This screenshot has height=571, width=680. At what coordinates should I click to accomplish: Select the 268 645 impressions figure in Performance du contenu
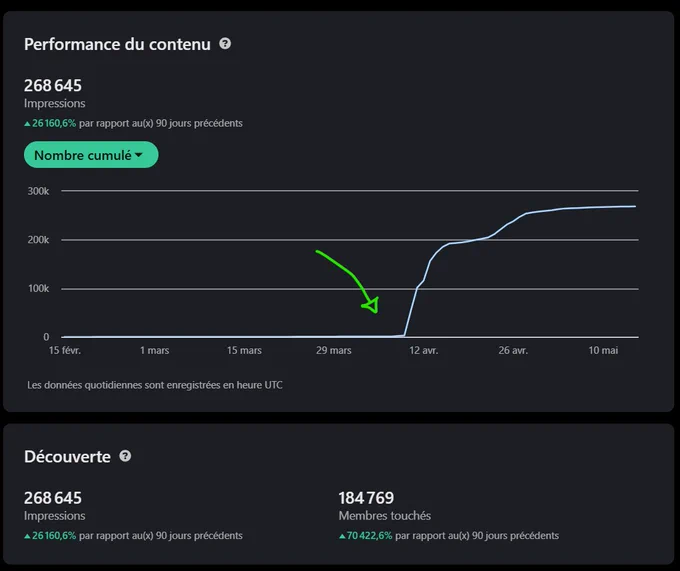click(x=53, y=85)
